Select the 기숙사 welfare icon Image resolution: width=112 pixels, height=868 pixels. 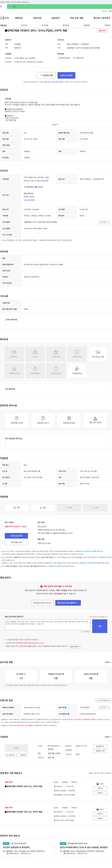35,354
